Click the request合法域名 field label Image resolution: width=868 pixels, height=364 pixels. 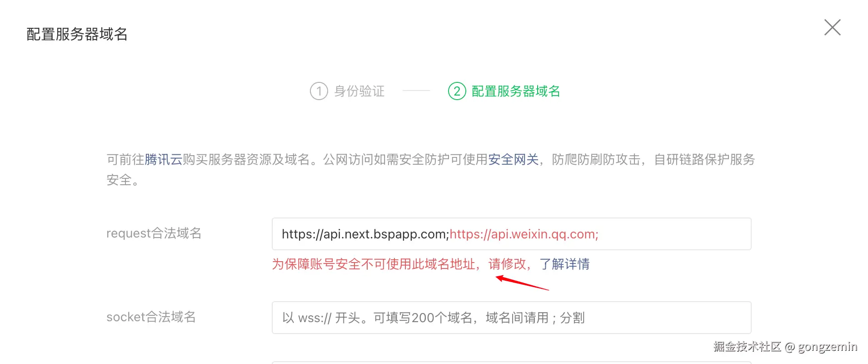click(154, 233)
